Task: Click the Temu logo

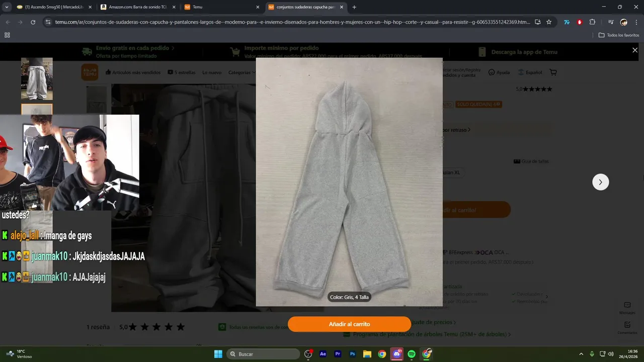Action: point(90,72)
